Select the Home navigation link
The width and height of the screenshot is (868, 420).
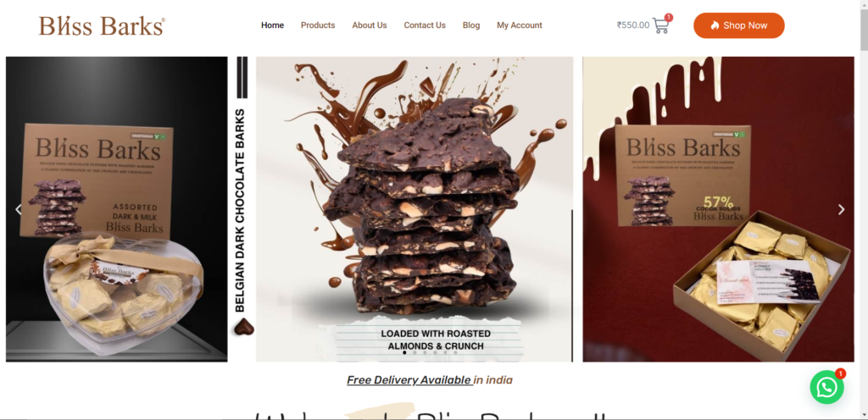[272, 25]
